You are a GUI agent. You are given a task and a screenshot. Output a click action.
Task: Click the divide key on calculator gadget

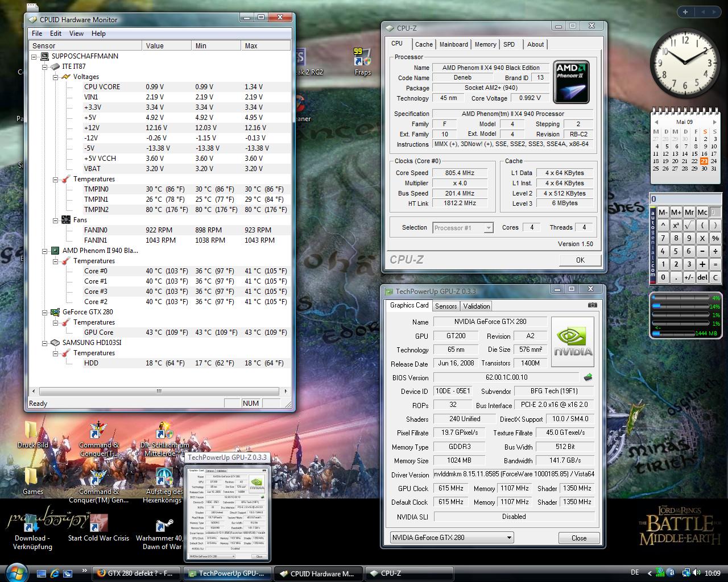[715, 251]
